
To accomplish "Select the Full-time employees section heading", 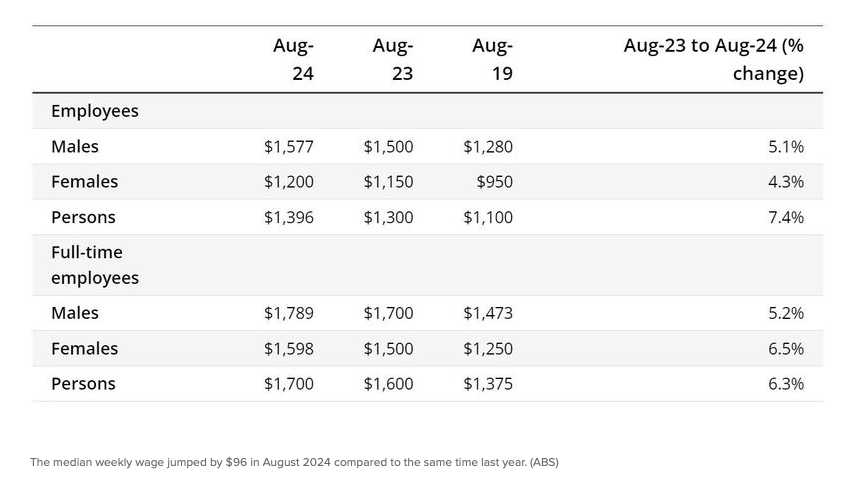I will coord(95,265).
